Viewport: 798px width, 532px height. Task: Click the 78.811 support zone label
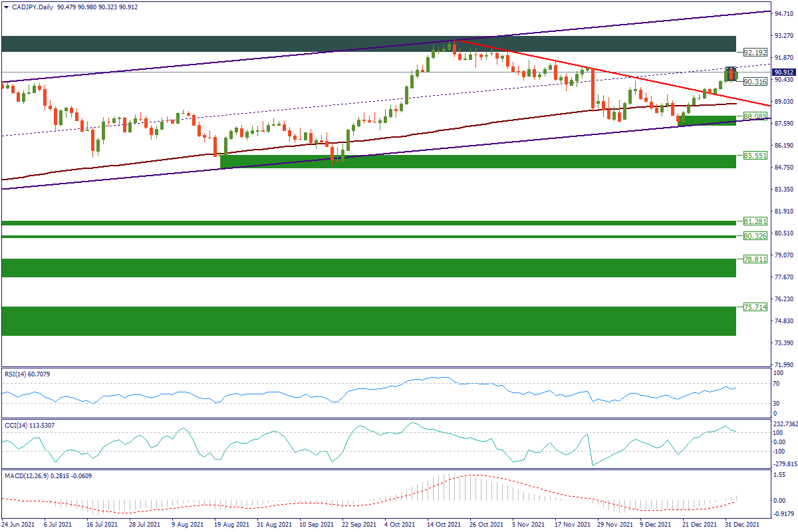pos(755,260)
